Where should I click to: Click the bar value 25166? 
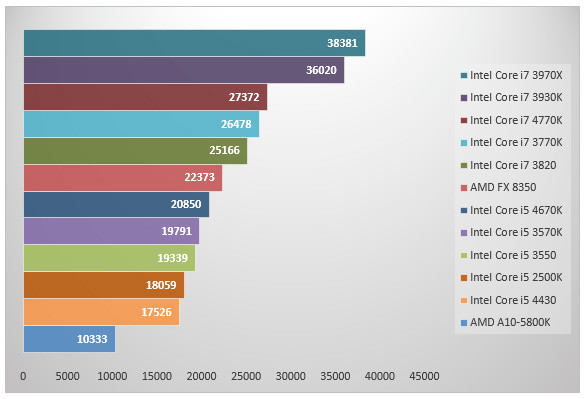[x=224, y=150]
